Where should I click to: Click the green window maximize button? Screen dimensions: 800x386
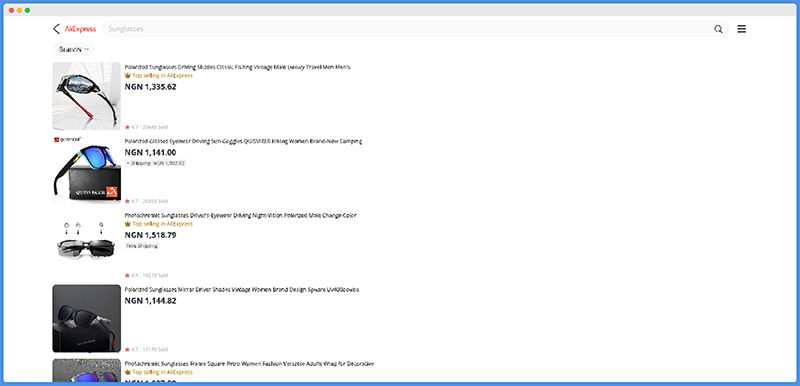click(x=28, y=10)
